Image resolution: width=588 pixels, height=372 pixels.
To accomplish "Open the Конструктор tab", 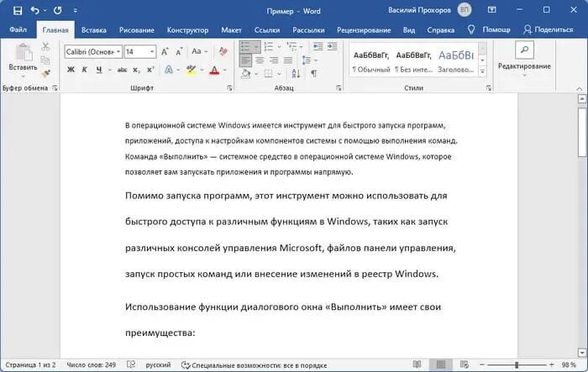I will tap(187, 30).
